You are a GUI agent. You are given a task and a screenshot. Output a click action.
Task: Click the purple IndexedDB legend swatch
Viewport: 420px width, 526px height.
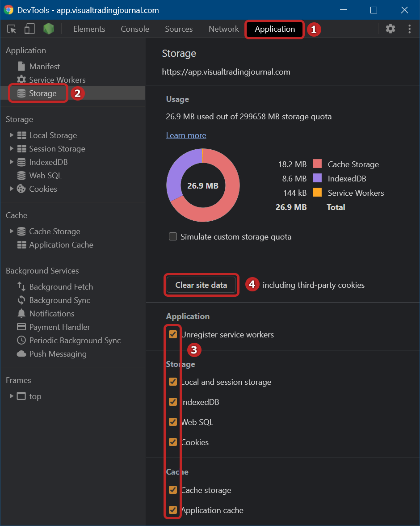(x=317, y=178)
